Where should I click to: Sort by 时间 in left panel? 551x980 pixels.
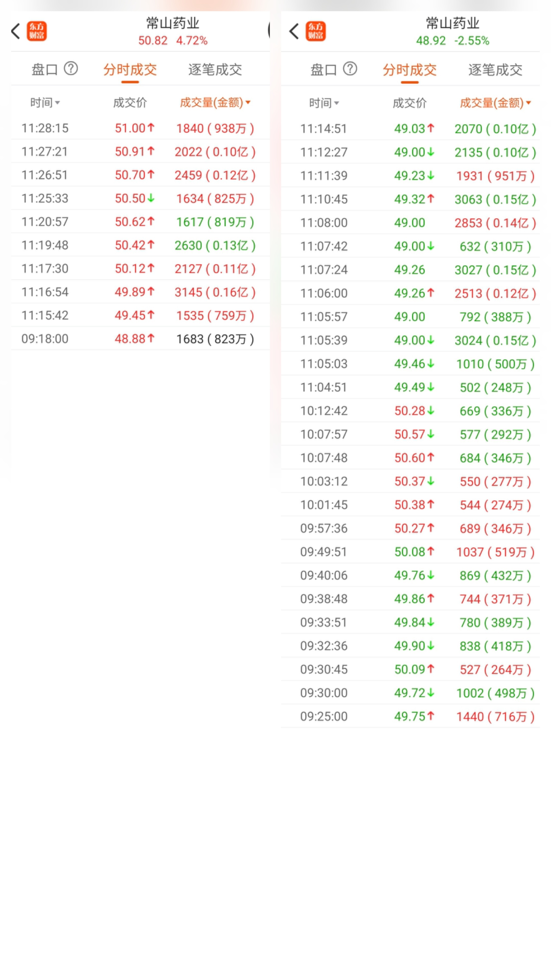pos(45,102)
